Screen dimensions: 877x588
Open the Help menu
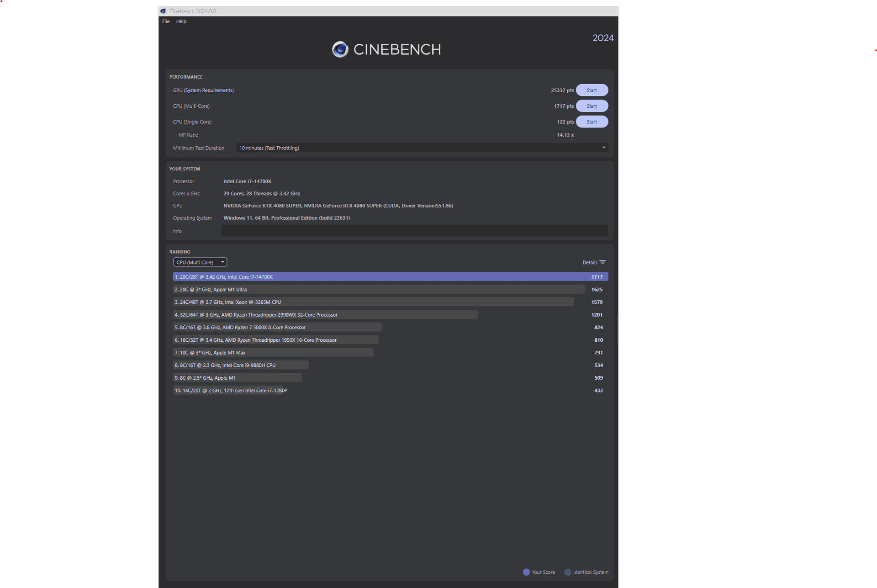pyautogui.click(x=181, y=21)
